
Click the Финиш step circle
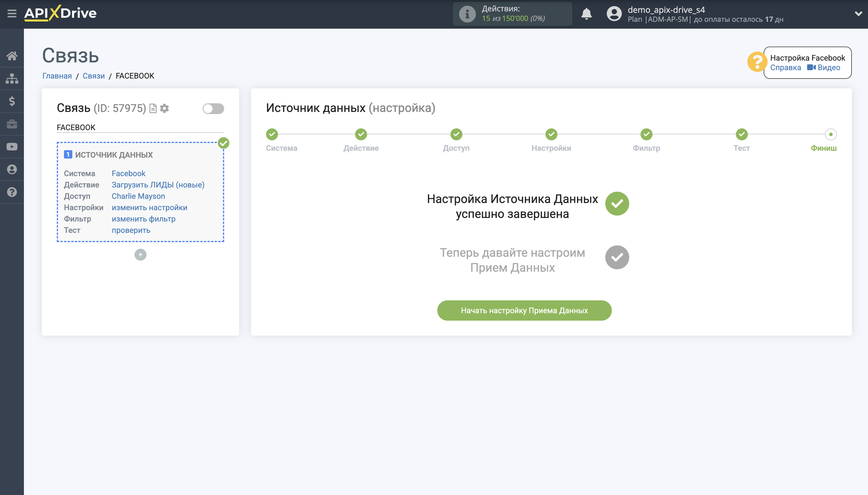[x=831, y=135]
